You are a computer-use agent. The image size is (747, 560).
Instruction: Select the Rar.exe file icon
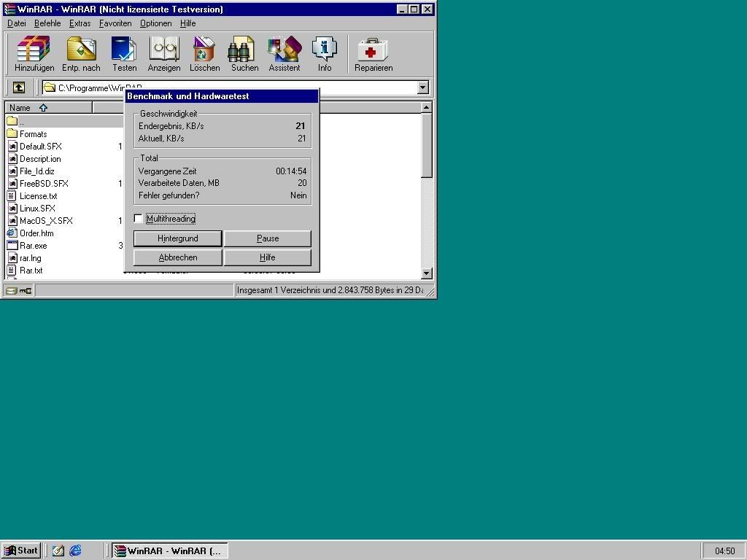[12, 245]
